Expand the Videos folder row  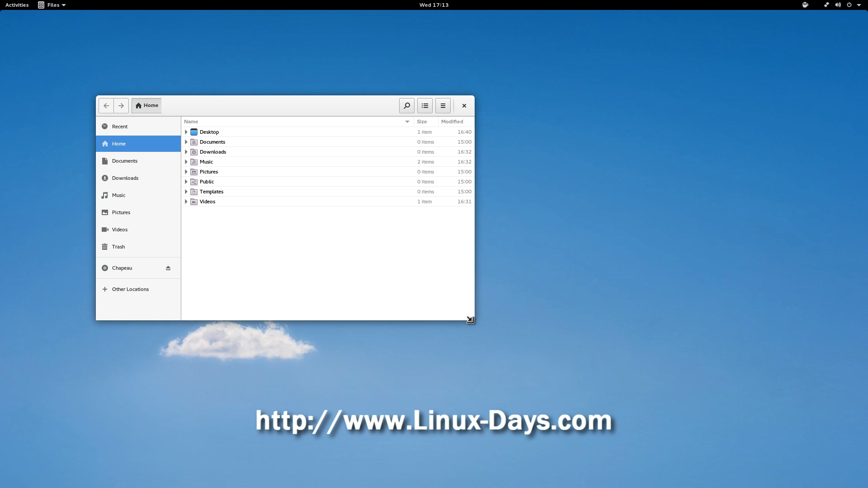point(186,202)
